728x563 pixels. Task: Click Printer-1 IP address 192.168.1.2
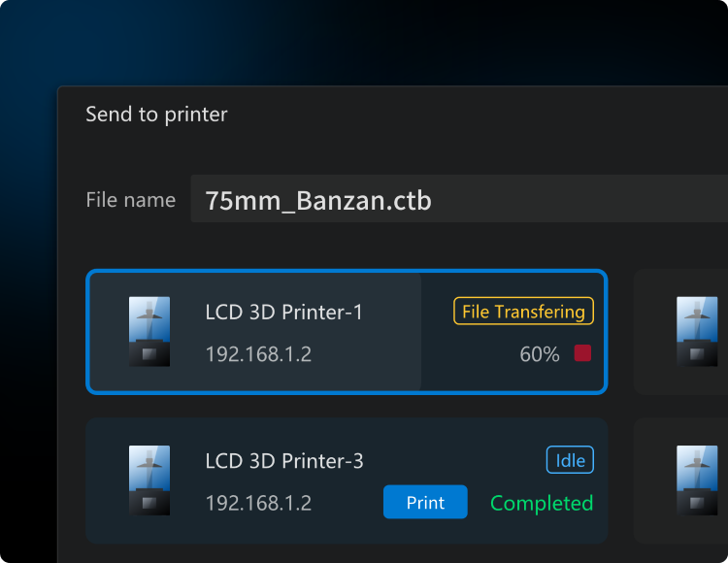click(x=258, y=354)
